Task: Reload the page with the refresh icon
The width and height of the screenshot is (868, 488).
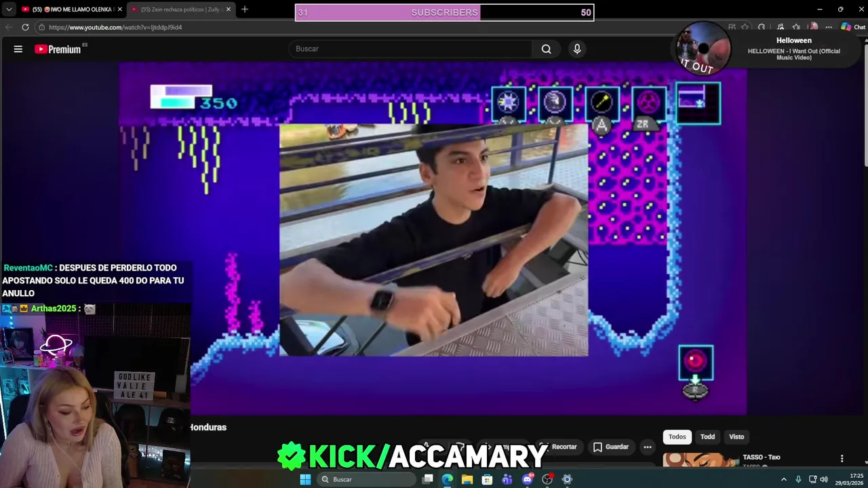Action: 25,27
